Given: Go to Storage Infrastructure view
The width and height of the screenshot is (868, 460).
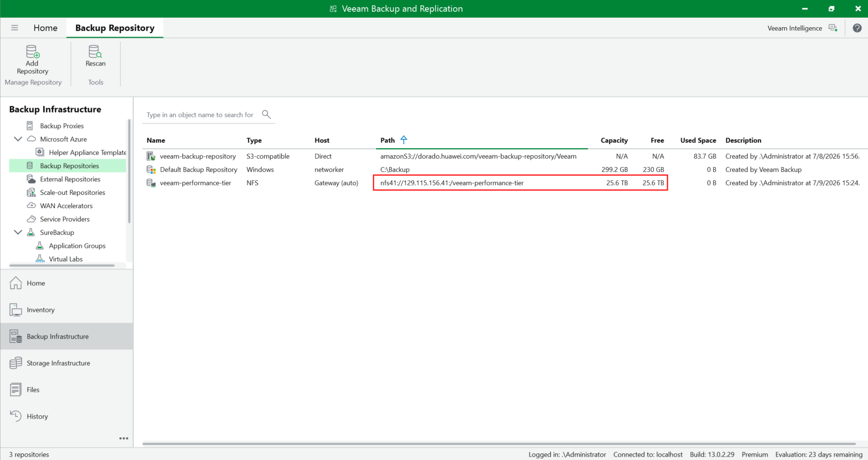Looking at the screenshot, I should pos(67,363).
